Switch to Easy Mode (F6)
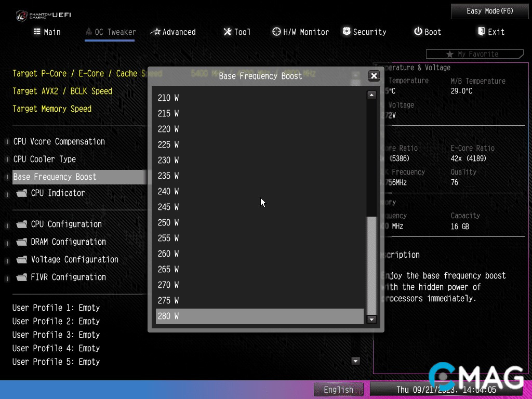Image resolution: width=532 pixels, height=399 pixels. coord(489,11)
